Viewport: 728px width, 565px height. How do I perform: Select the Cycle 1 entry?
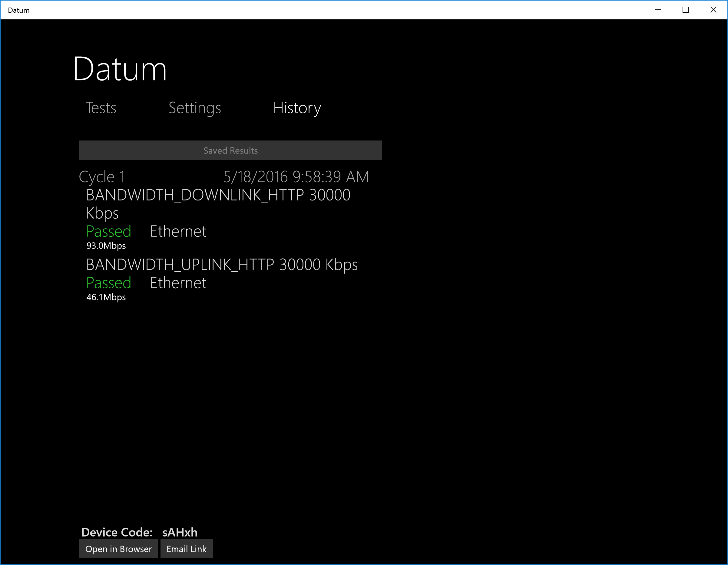102,177
